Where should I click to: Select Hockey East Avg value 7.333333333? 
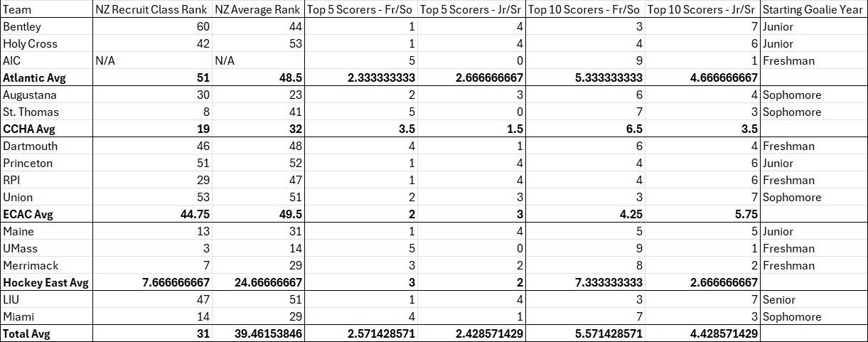pyautogui.click(x=586, y=283)
